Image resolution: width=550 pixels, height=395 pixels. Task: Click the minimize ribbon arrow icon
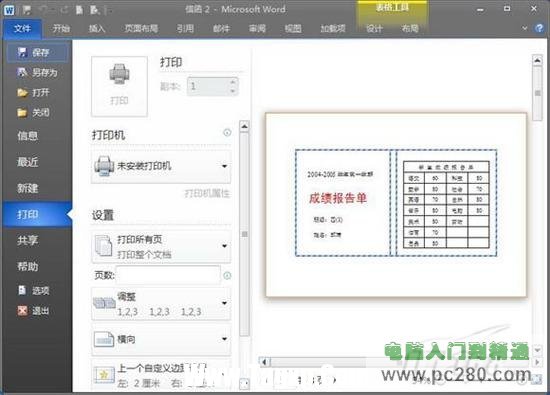[525, 28]
